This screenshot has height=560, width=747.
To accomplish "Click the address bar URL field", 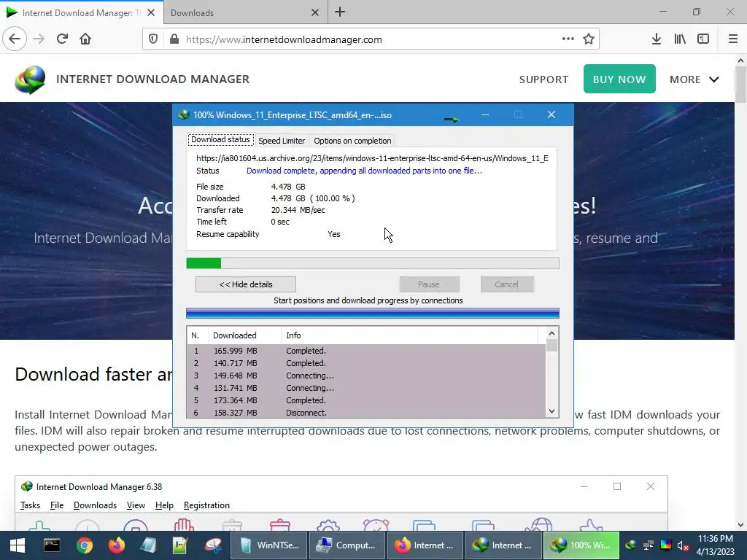I will pos(370,39).
